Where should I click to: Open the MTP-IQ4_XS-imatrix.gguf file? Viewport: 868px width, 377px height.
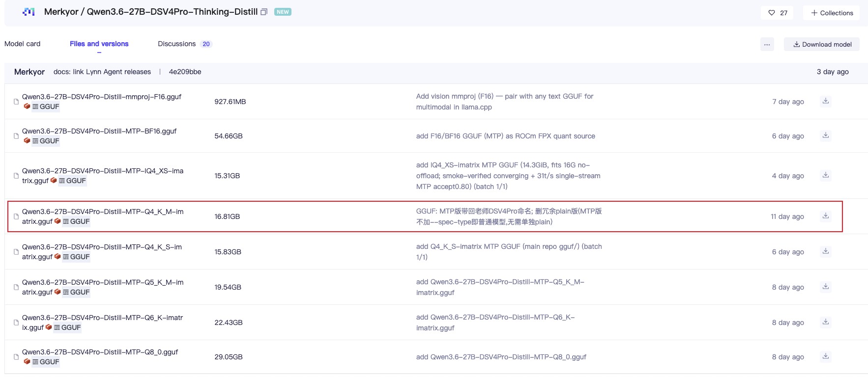point(103,175)
